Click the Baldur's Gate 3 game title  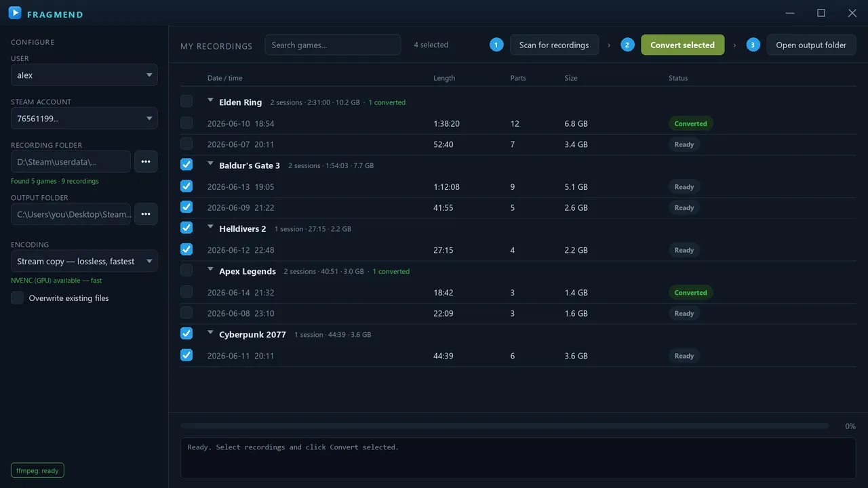coord(250,165)
